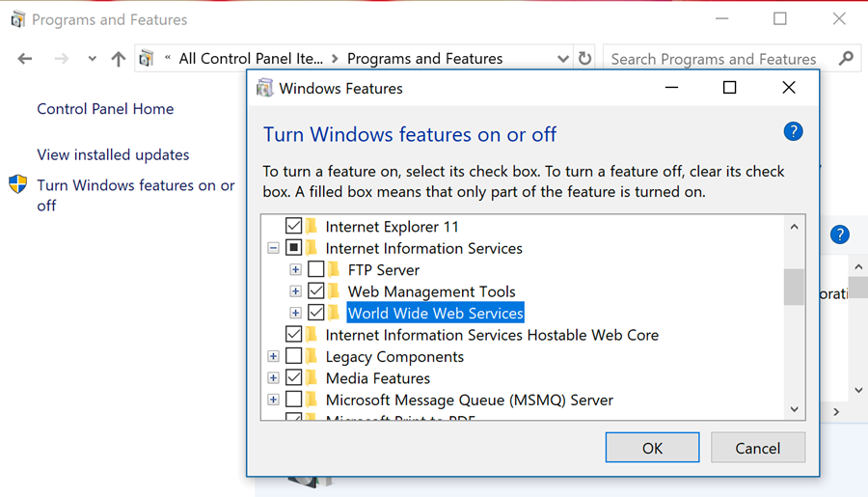Click the search magnifier icon
The image size is (868, 497).
(846, 58)
